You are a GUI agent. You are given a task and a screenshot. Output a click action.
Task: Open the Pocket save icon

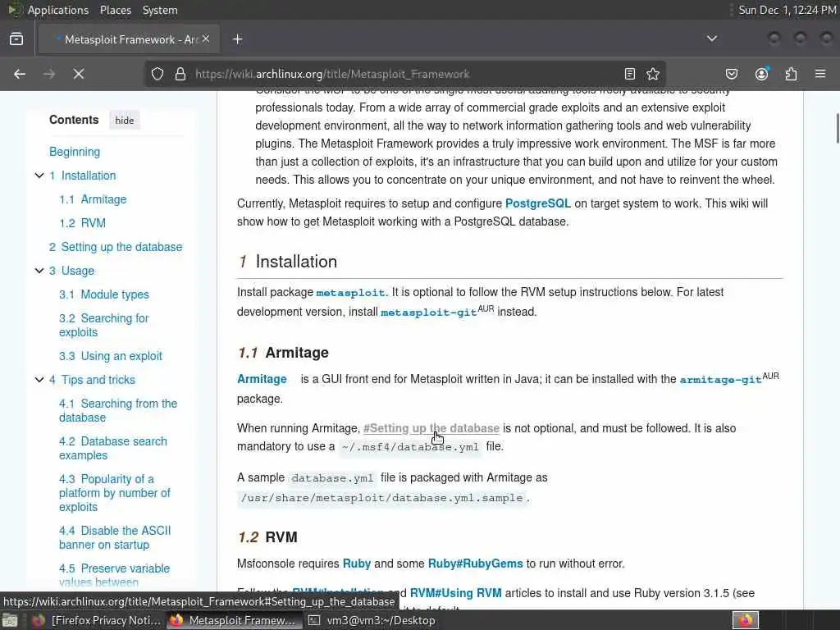click(732, 74)
